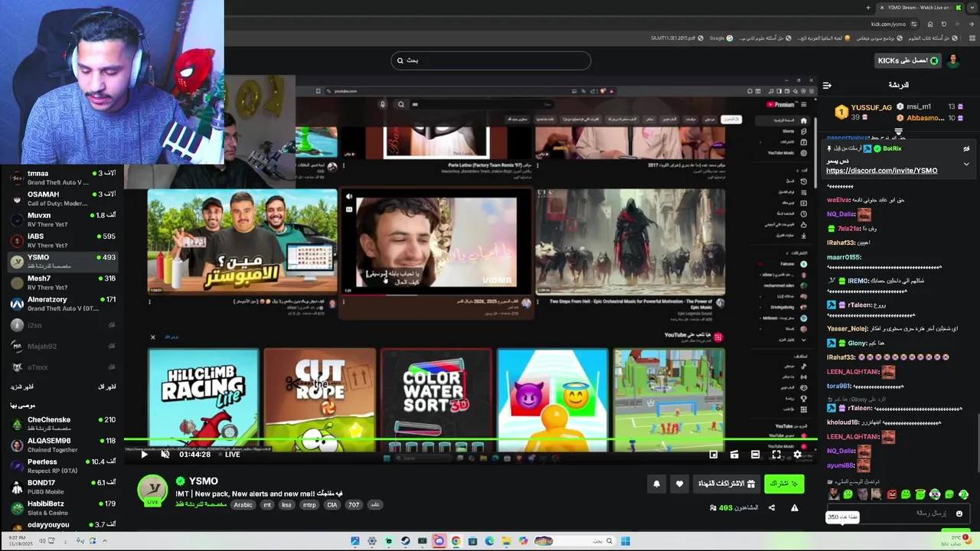
Task: Click the green Subscribe button
Action: point(784,484)
